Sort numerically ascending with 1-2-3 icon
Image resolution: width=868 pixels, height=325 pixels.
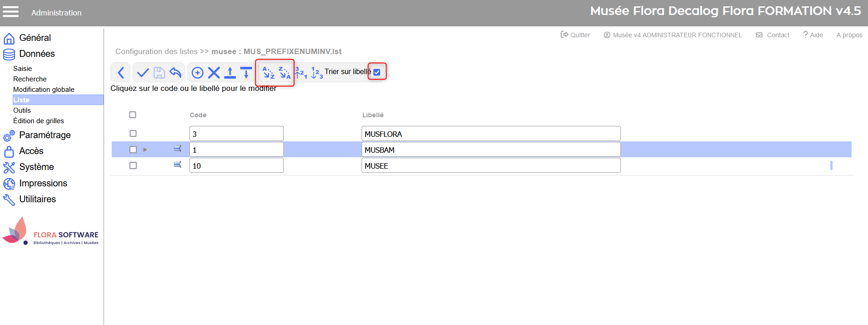tap(317, 73)
